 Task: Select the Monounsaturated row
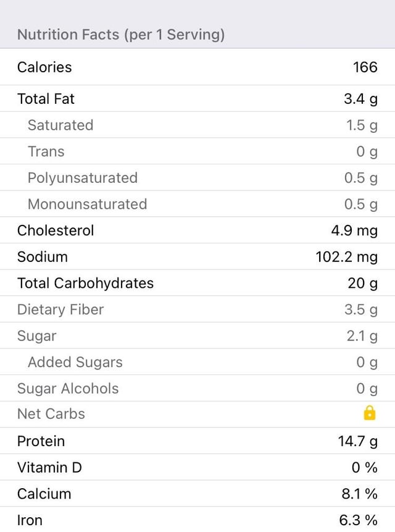coord(197,204)
